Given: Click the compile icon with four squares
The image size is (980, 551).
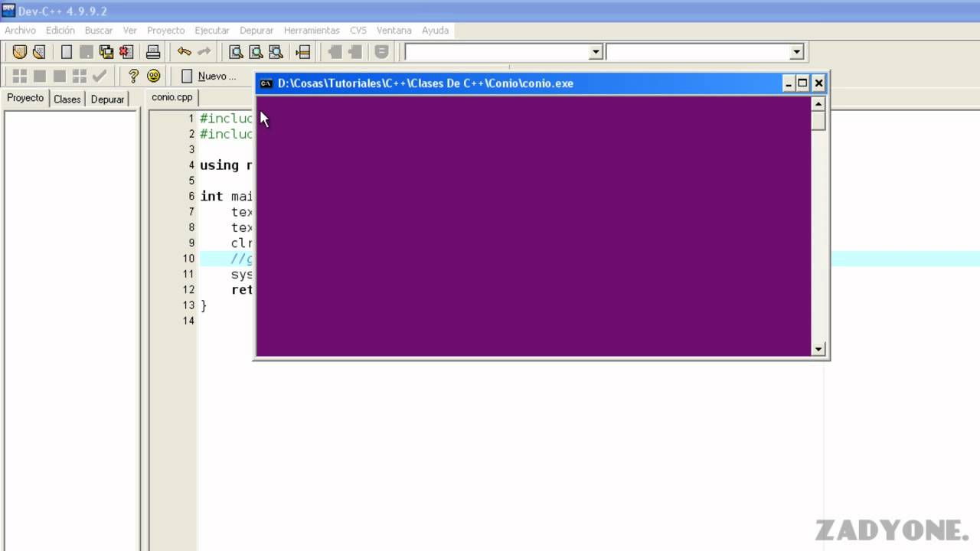Looking at the screenshot, I should pos(20,76).
